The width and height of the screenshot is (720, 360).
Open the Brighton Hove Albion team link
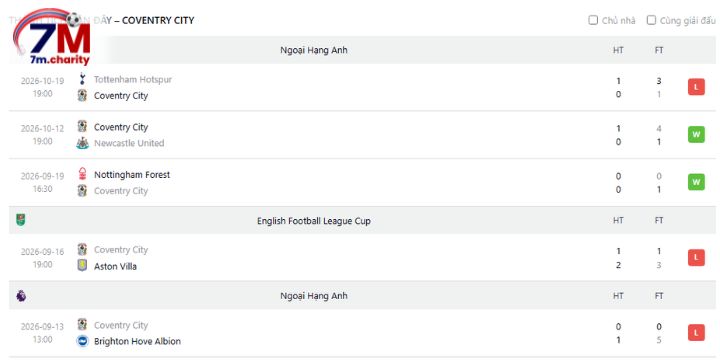point(137,341)
